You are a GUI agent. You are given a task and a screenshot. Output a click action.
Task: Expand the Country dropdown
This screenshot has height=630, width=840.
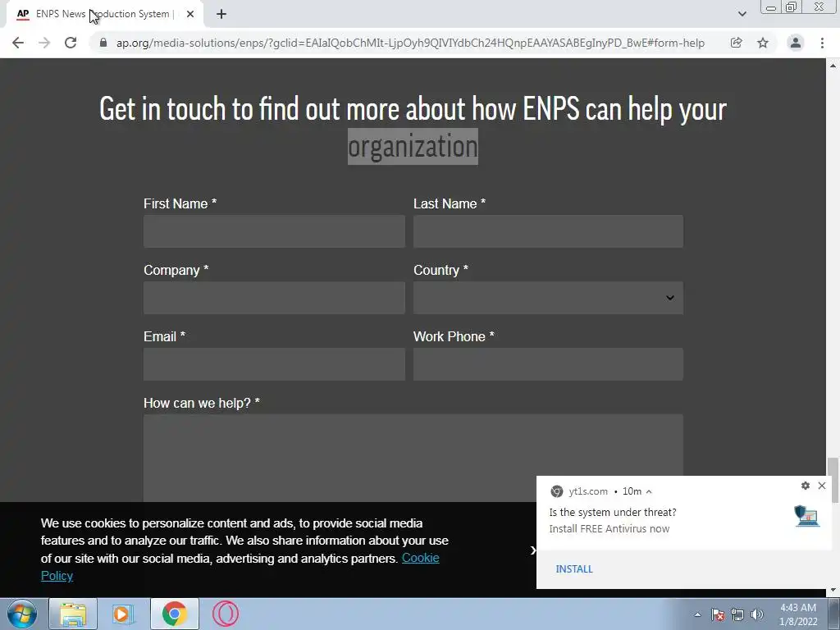coord(548,298)
